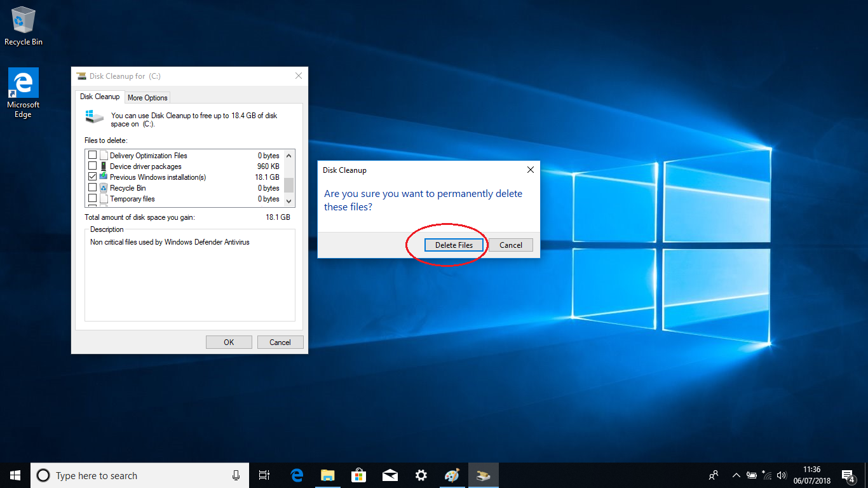Switch to the More Options tab
This screenshot has height=488, width=868.
147,98
